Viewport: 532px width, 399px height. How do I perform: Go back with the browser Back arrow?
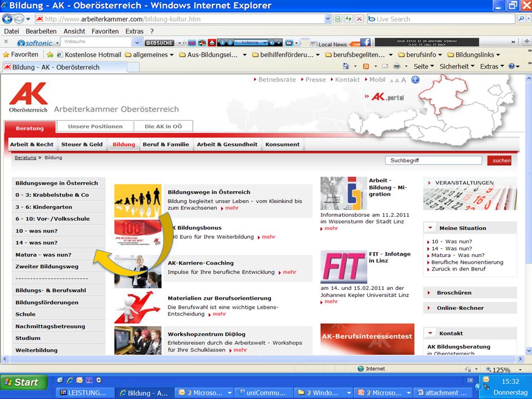click(7, 19)
